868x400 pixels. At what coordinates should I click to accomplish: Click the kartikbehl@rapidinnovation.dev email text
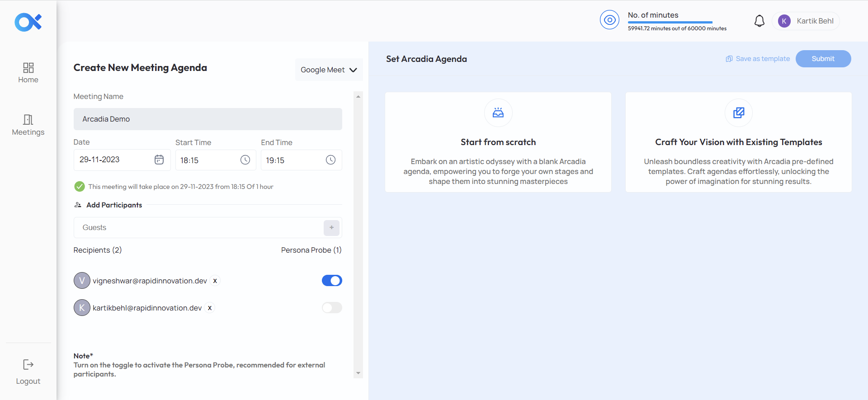pos(147,308)
